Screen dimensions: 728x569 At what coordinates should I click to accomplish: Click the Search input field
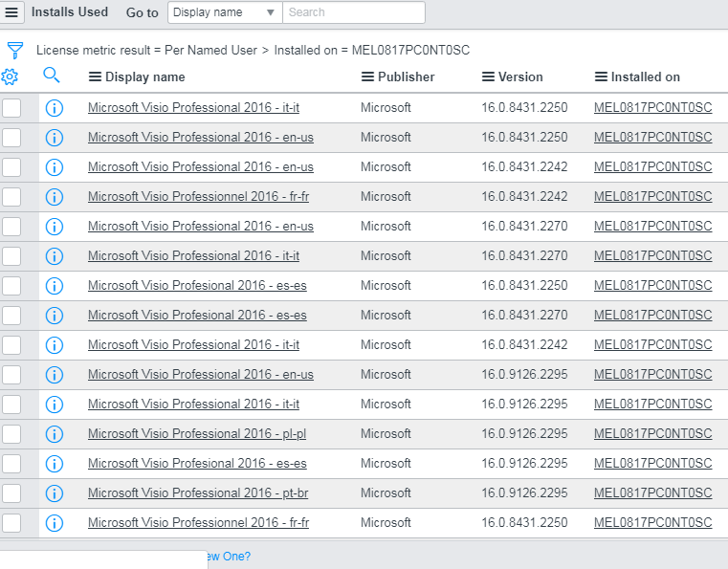coord(354,12)
